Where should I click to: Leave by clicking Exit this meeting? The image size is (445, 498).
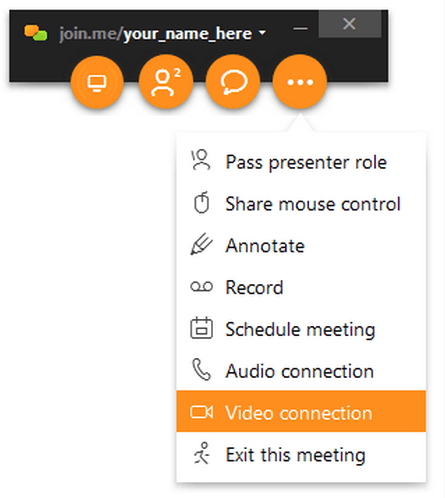301,454
